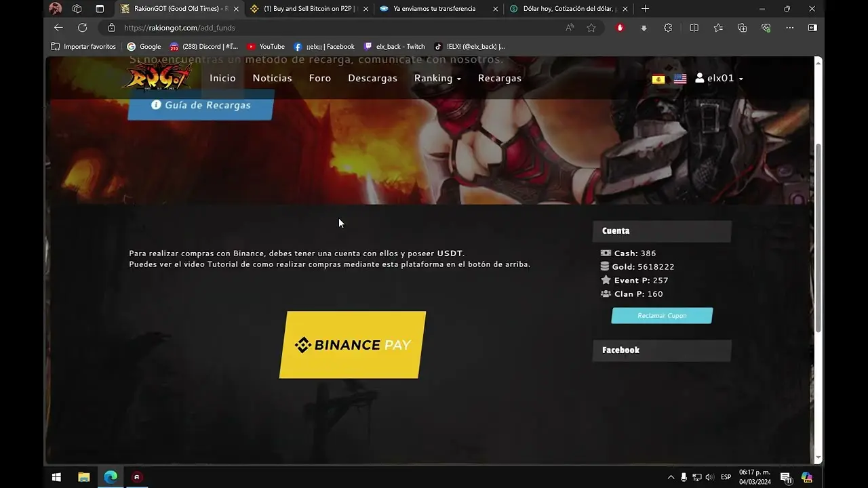This screenshot has width=868, height=488.
Task: Open the Favorites list icon
Action: click(718, 28)
